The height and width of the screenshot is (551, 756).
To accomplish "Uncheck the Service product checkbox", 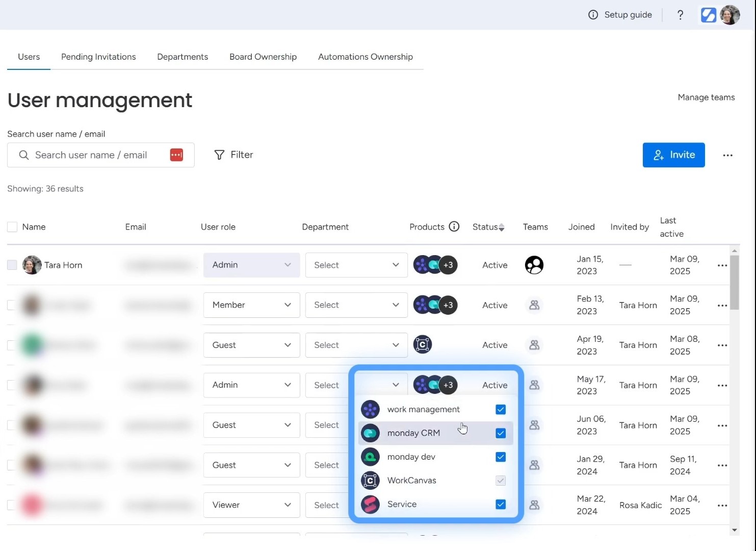I will coord(501,505).
